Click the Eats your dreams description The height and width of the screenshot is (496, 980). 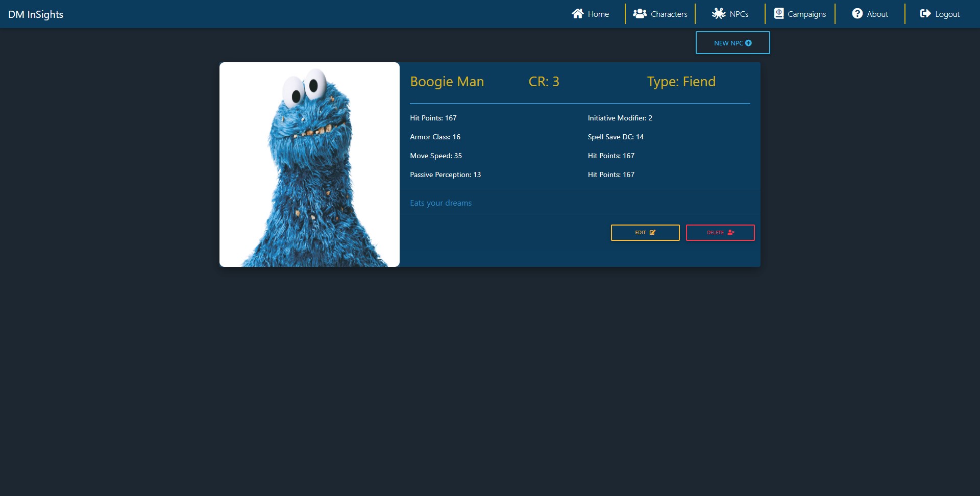440,203
